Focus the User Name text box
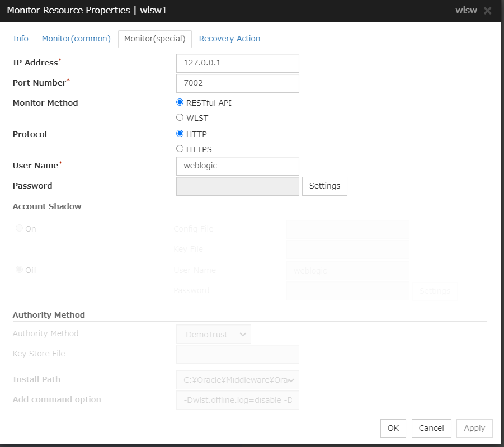 237,166
